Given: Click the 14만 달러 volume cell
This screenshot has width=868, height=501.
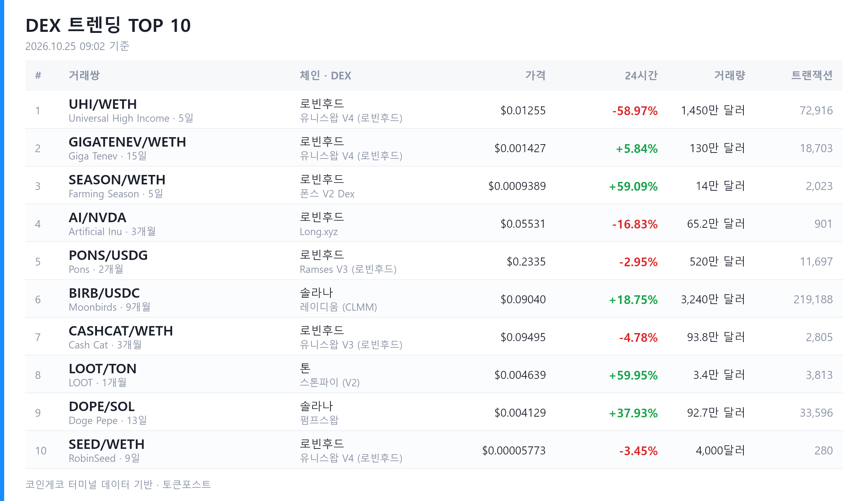Looking at the screenshot, I should point(720,186).
